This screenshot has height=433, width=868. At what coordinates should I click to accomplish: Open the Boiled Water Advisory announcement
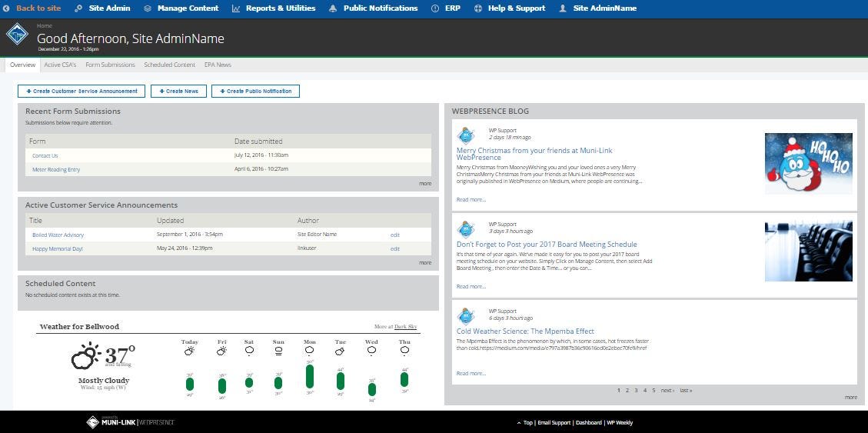point(58,235)
